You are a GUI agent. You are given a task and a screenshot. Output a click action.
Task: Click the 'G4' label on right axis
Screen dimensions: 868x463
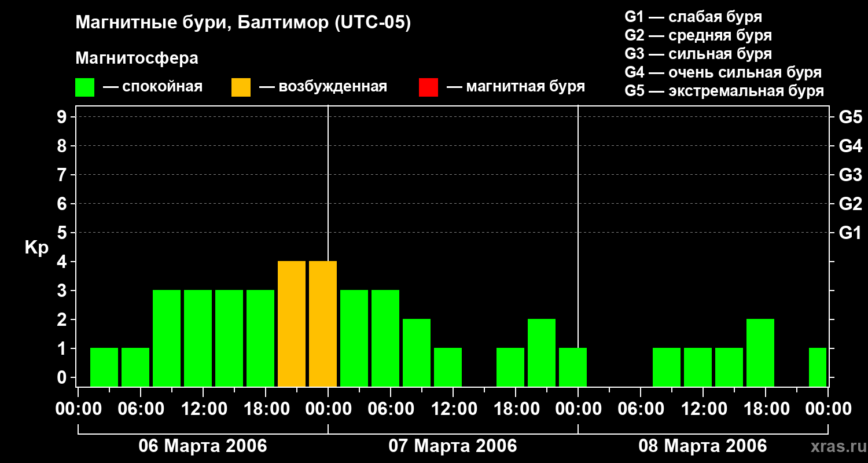pos(851,146)
